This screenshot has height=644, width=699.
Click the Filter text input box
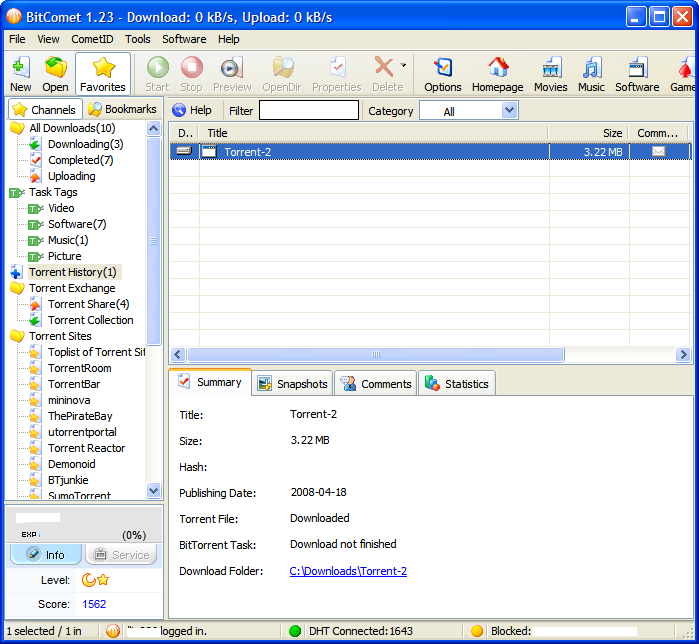tap(309, 110)
